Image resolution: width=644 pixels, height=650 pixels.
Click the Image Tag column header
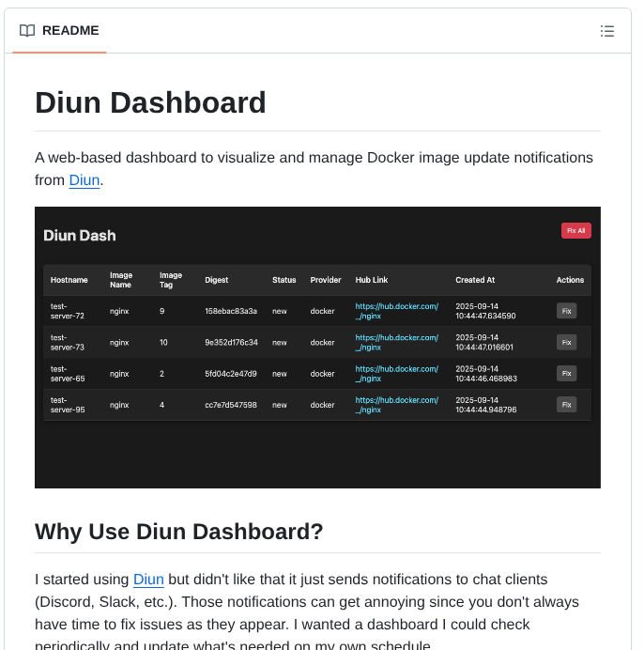(171, 280)
